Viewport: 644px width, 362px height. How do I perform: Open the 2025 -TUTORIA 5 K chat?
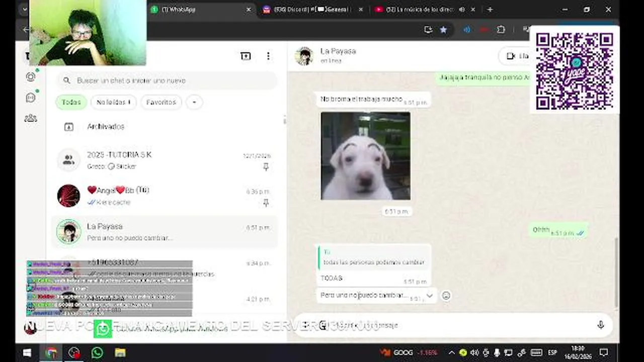coord(165,160)
